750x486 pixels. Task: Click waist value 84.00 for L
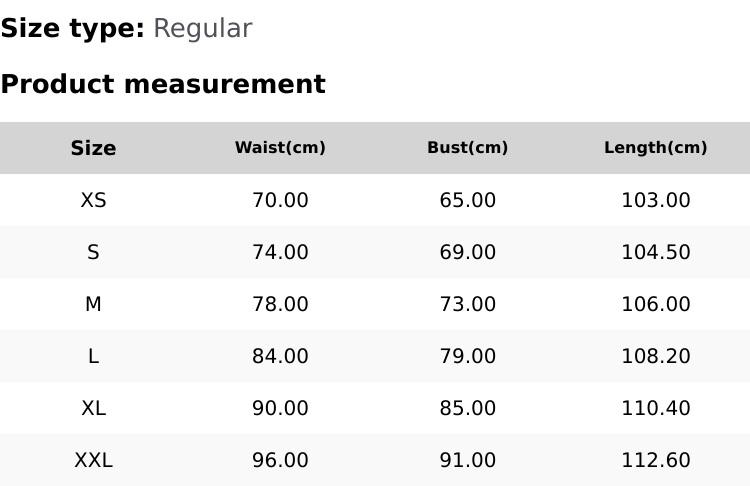click(x=280, y=356)
